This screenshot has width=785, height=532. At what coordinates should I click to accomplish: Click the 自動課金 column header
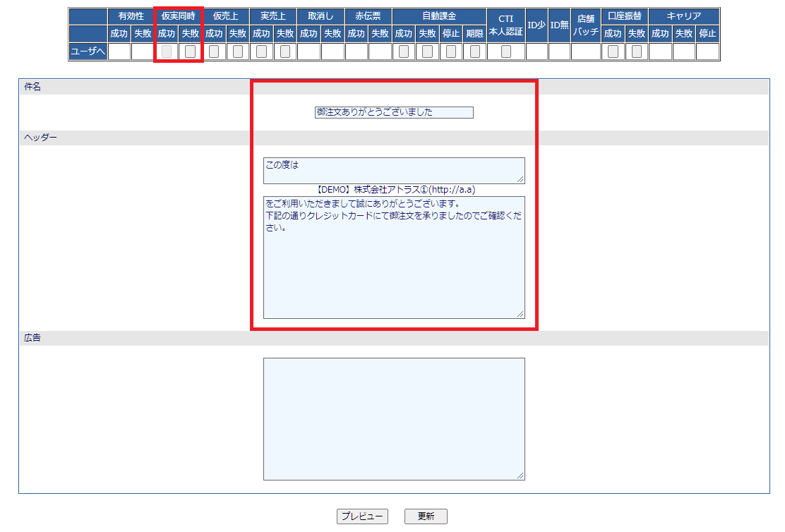tap(439, 16)
